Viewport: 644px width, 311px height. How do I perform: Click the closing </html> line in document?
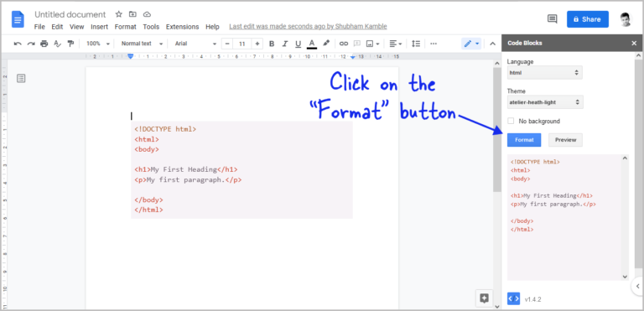[x=148, y=210]
